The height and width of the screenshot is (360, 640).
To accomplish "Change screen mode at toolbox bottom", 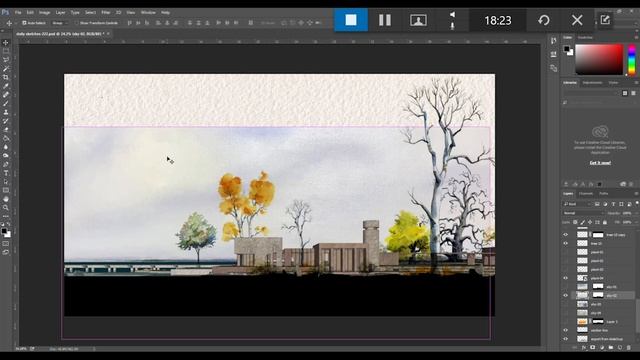I will (x=6, y=252).
